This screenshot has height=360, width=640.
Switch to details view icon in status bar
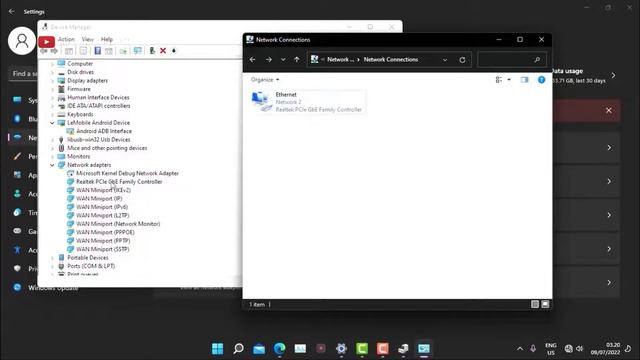tap(535, 304)
